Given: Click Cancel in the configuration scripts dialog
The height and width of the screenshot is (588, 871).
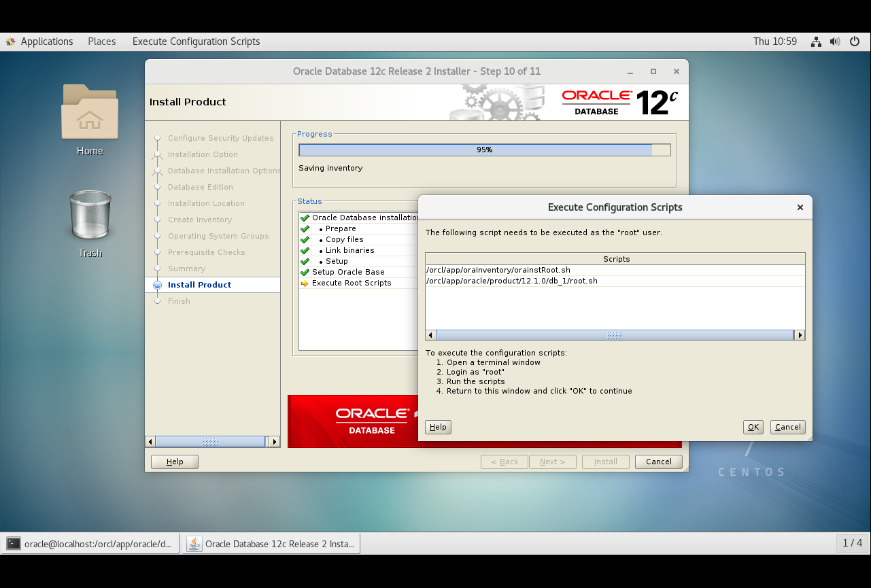Looking at the screenshot, I should pyautogui.click(x=787, y=427).
